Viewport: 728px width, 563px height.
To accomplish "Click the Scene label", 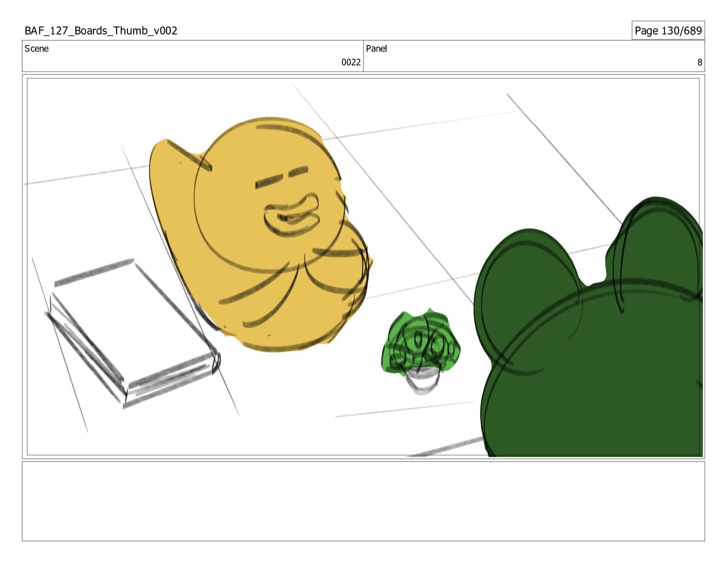I will pyautogui.click(x=37, y=49).
